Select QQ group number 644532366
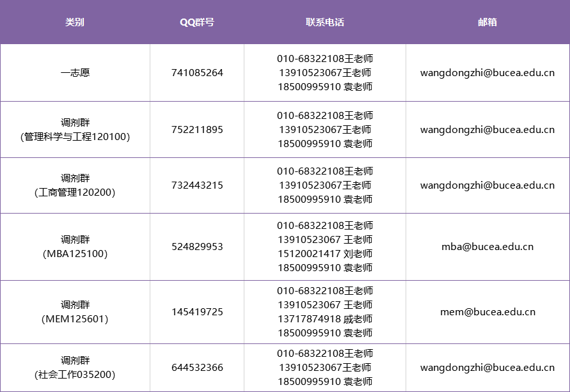570x392 pixels. (x=197, y=367)
